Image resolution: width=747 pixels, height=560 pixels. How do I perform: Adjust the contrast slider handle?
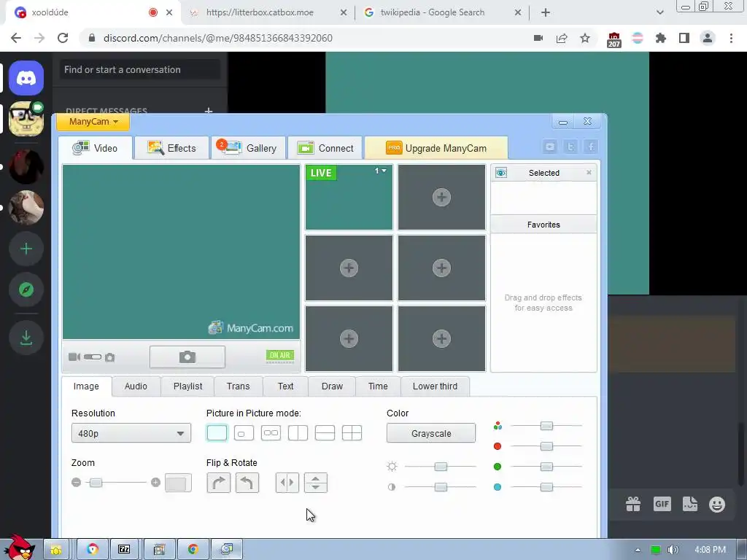tap(441, 486)
